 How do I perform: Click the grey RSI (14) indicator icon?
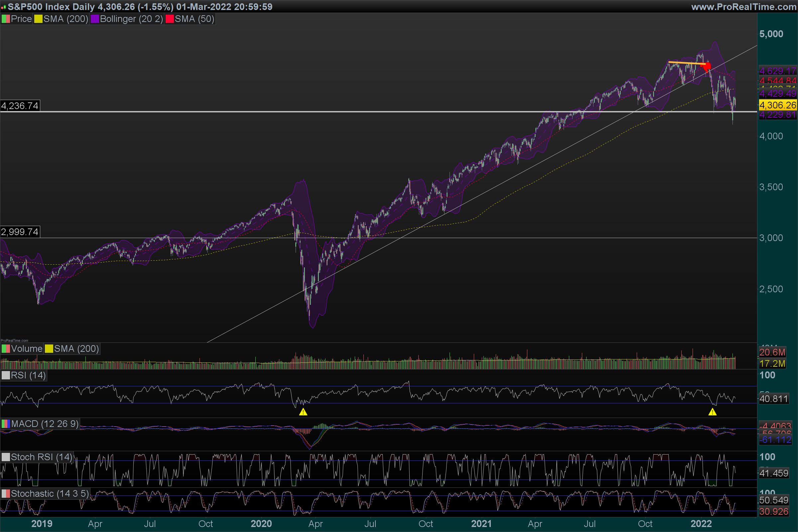(x=5, y=376)
